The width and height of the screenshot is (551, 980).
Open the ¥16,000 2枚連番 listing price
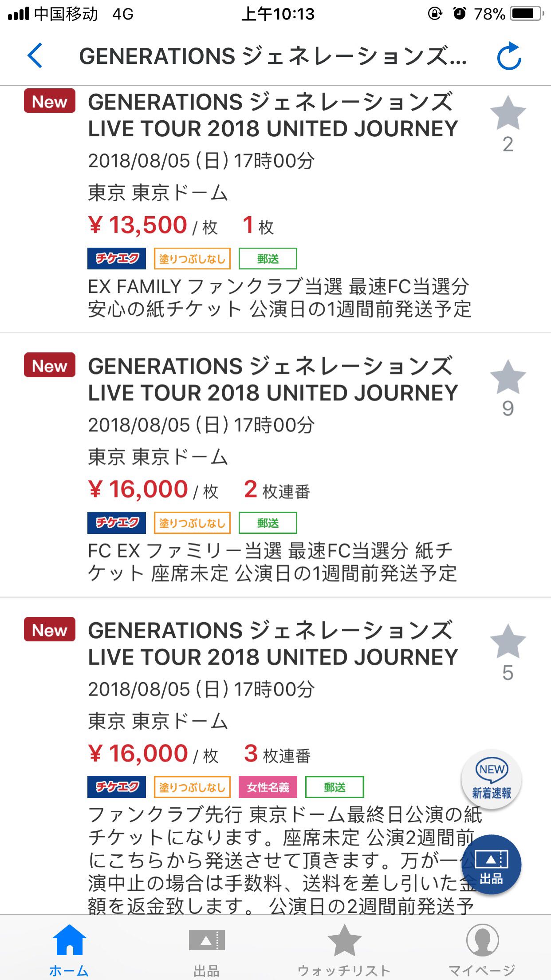click(x=149, y=490)
